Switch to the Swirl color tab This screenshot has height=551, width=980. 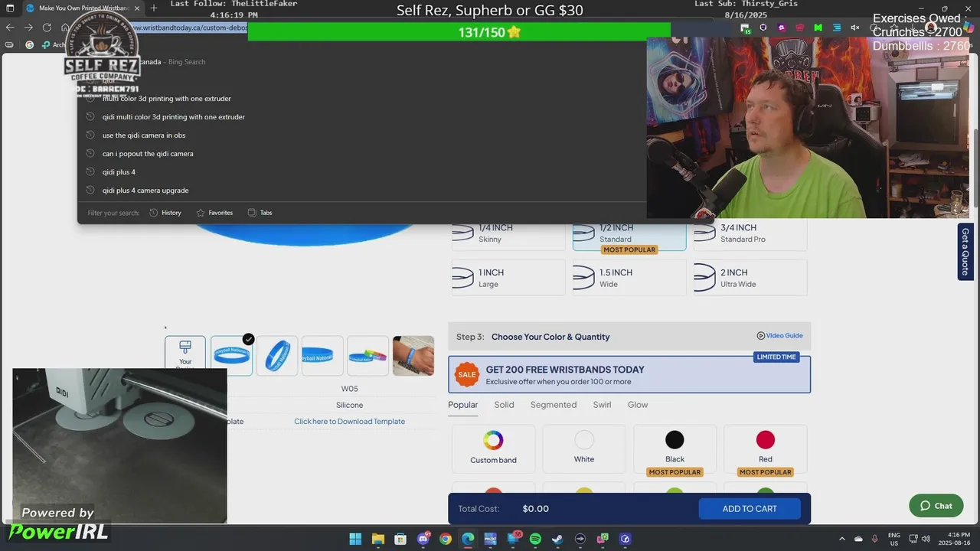(x=602, y=405)
